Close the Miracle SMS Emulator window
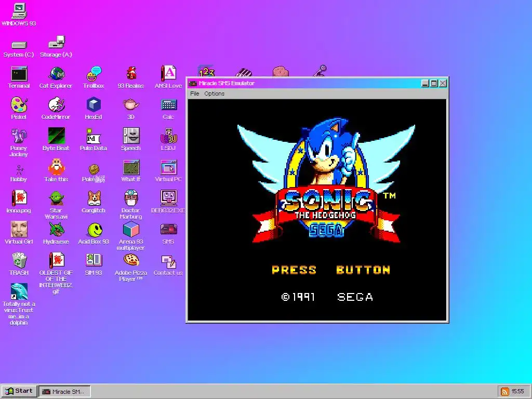This screenshot has height=399, width=532. (x=443, y=84)
